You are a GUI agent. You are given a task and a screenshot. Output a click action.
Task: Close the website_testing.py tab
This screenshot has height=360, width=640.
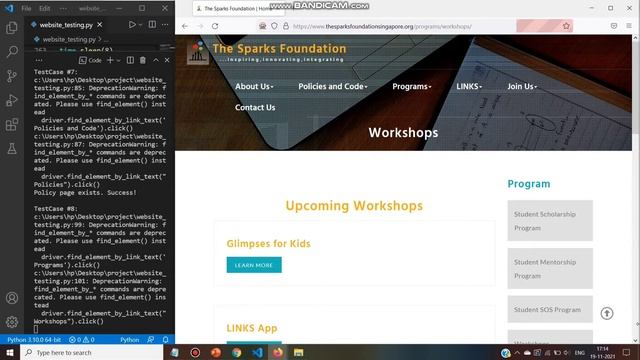tap(100, 25)
